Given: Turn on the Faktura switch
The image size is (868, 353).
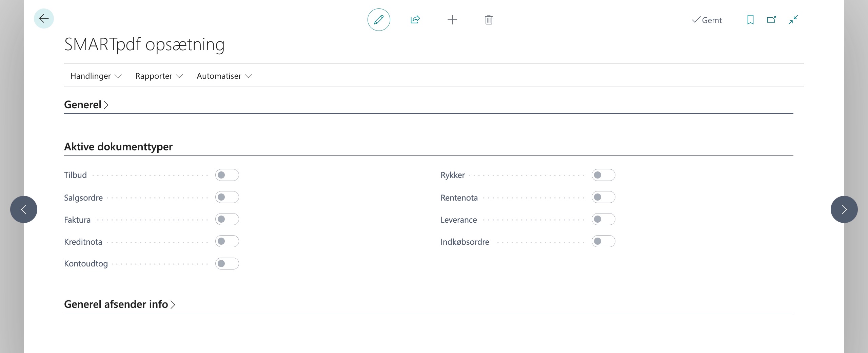Looking at the screenshot, I should pos(227,219).
